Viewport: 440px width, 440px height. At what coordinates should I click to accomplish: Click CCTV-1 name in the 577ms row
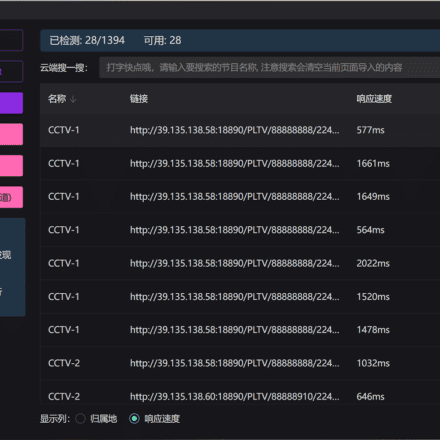[64, 130]
